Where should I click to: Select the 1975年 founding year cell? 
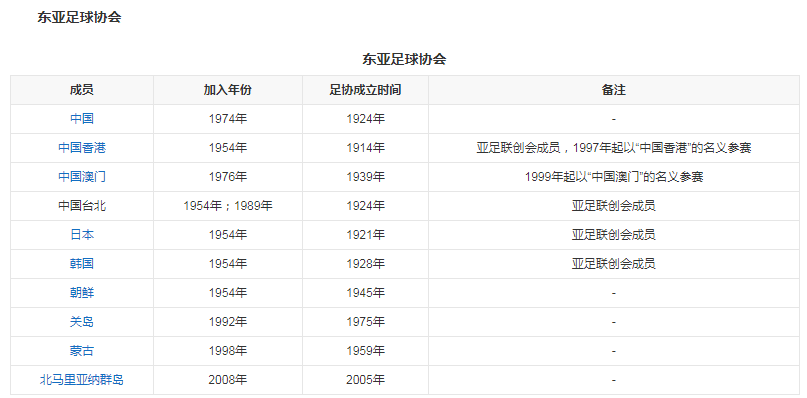point(365,322)
